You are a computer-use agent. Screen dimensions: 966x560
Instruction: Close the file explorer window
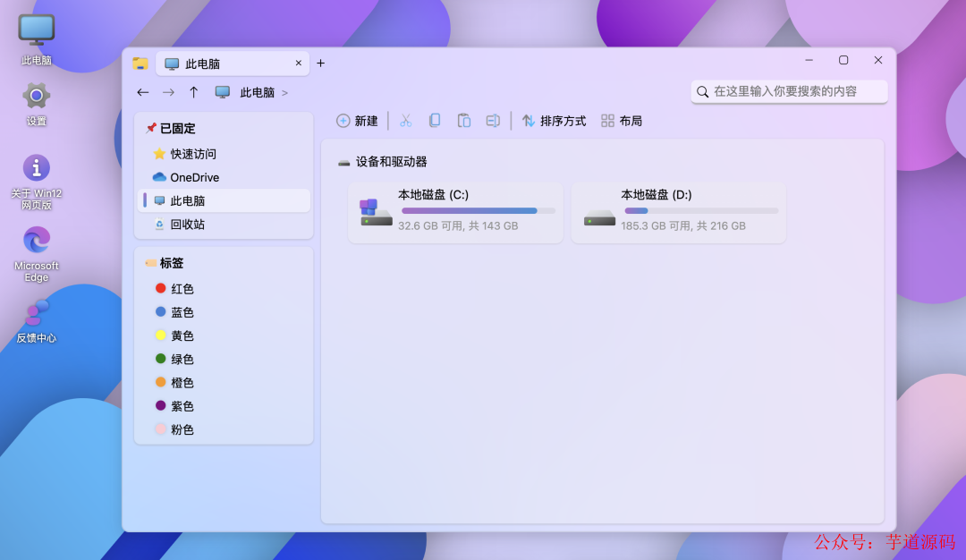[878, 60]
